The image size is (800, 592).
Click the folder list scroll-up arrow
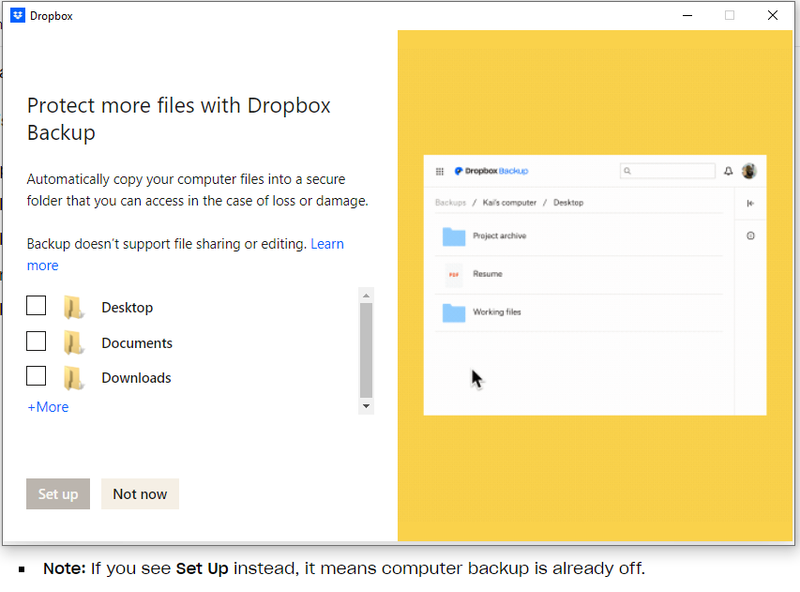tap(366, 296)
